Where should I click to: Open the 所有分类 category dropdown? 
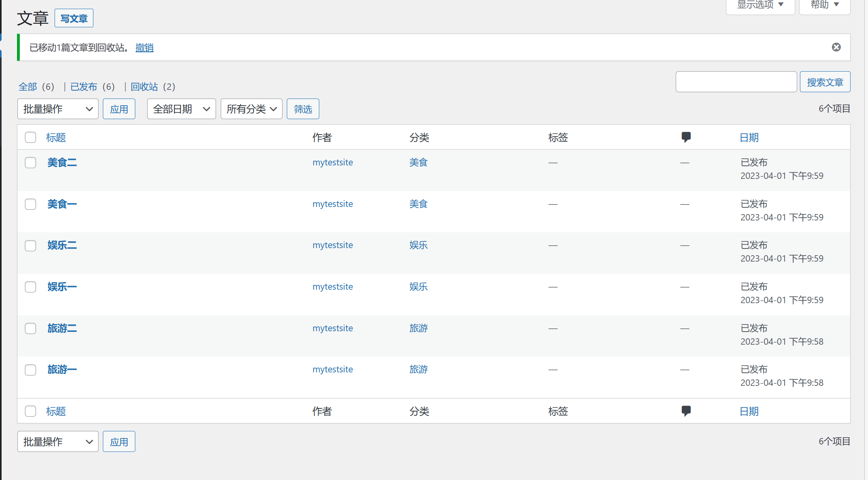pos(251,109)
